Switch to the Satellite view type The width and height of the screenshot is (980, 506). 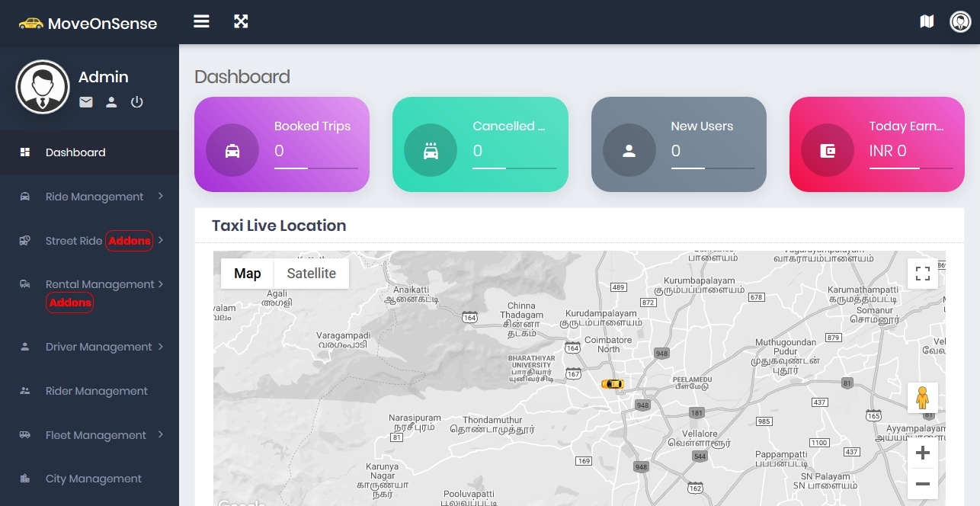(x=312, y=274)
